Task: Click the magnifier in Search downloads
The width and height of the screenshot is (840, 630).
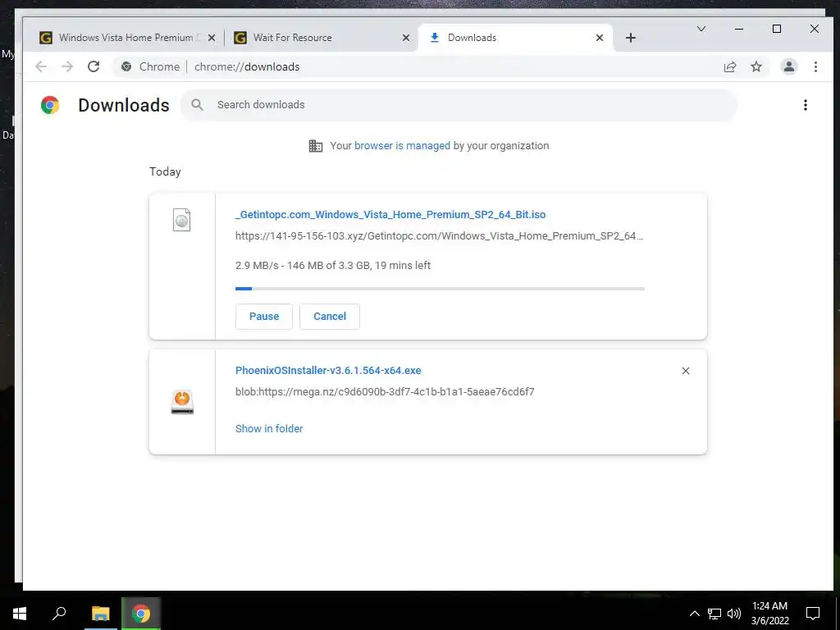Action: [197, 105]
